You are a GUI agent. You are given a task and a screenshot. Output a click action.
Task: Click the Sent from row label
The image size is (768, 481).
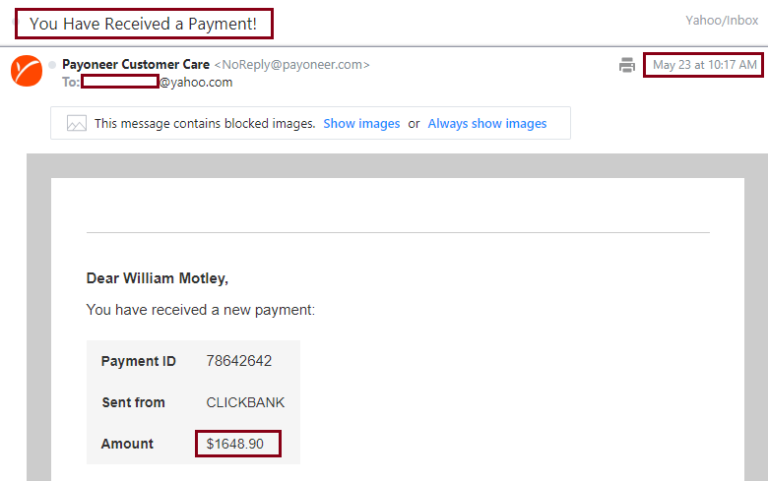[x=133, y=403]
